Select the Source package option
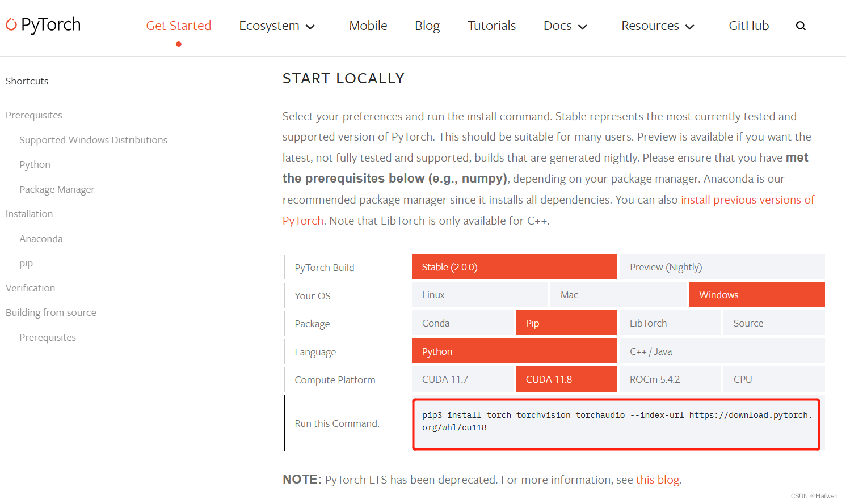The image size is (846, 504). point(774,323)
